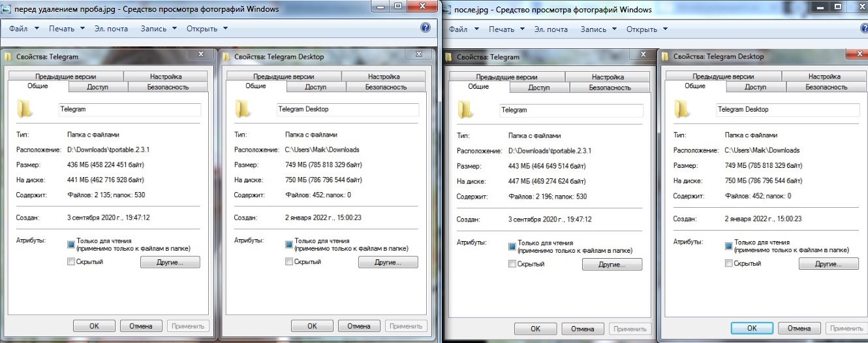
Task: Open Файл dropdown in после.jpg viewer
Action: tap(465, 29)
